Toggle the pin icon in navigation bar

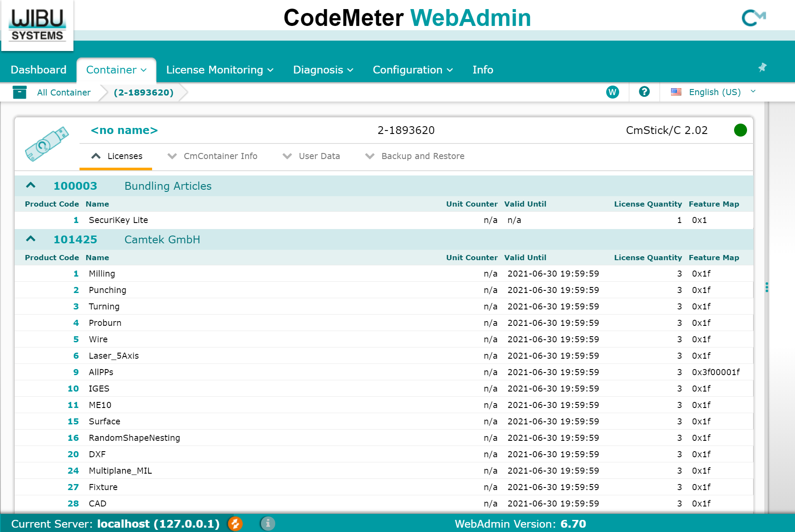coord(762,67)
